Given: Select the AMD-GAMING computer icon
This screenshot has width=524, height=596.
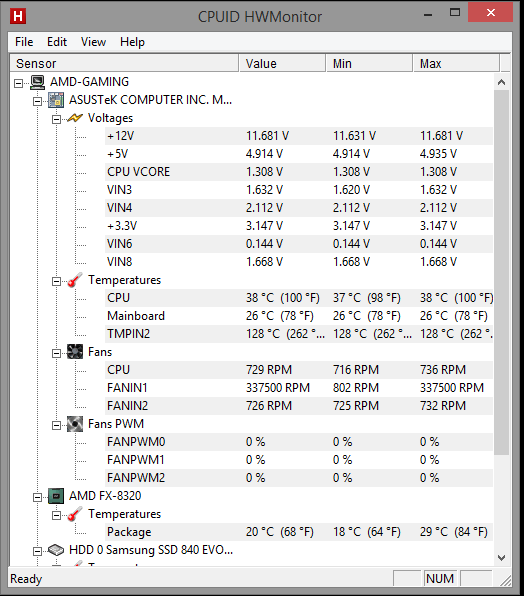Looking at the screenshot, I should 37,82.
